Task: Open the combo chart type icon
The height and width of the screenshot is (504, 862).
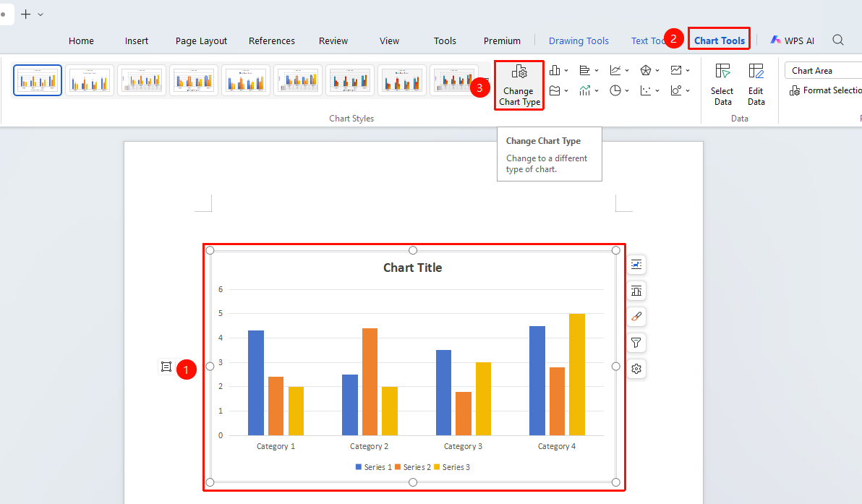Action: tap(584, 90)
